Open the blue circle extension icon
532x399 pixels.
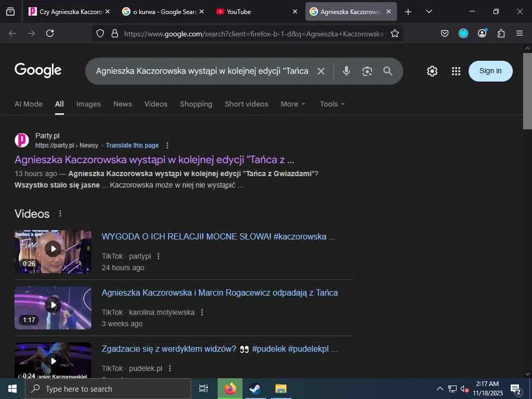463,33
